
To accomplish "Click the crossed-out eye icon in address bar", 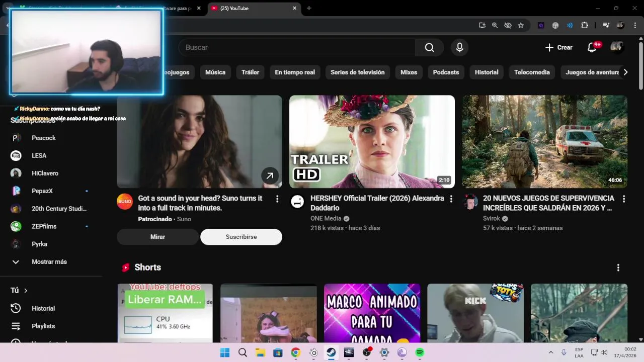I will point(508,25).
